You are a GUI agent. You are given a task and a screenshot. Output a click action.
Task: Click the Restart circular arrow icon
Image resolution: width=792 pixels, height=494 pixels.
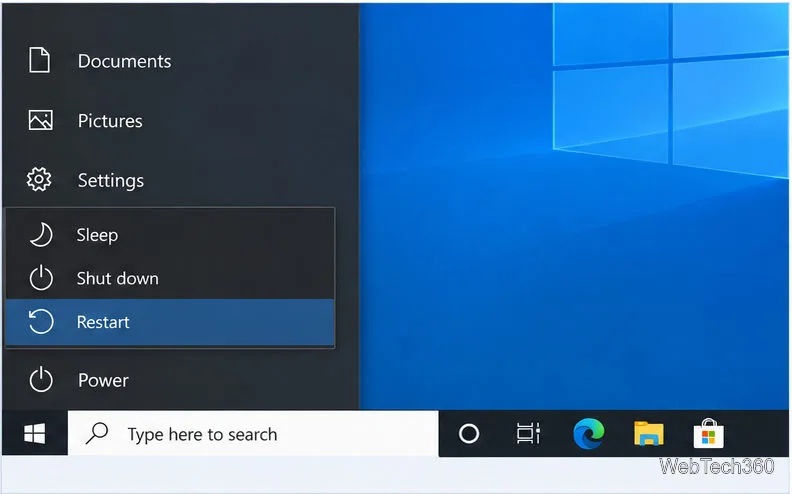[41, 322]
